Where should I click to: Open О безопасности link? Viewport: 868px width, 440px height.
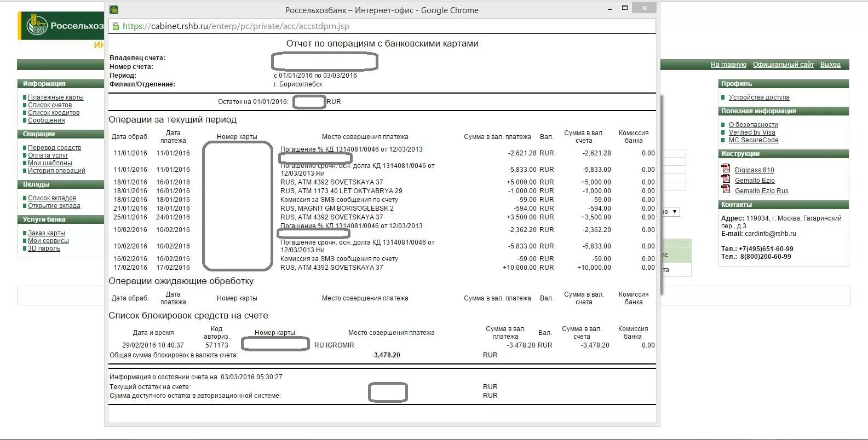click(753, 125)
